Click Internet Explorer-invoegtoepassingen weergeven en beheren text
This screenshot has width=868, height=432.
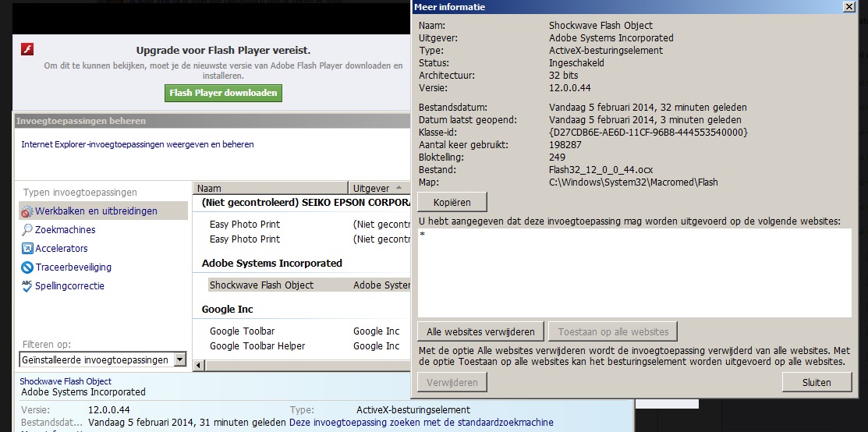(x=137, y=144)
